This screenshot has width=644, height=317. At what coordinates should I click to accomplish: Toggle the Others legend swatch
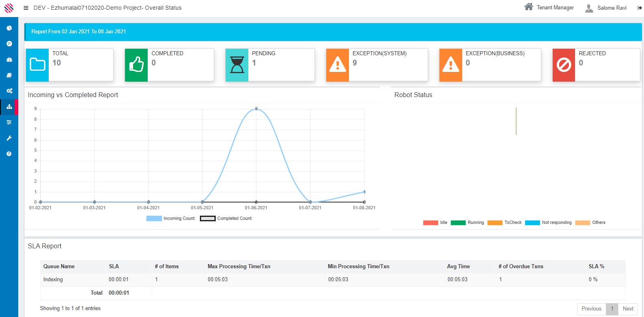click(583, 223)
